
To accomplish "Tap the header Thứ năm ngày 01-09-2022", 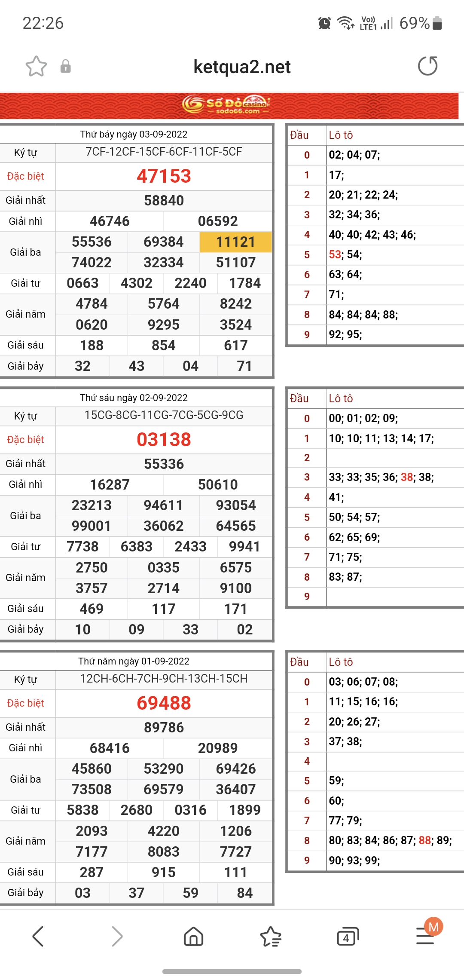I will 134,661.
